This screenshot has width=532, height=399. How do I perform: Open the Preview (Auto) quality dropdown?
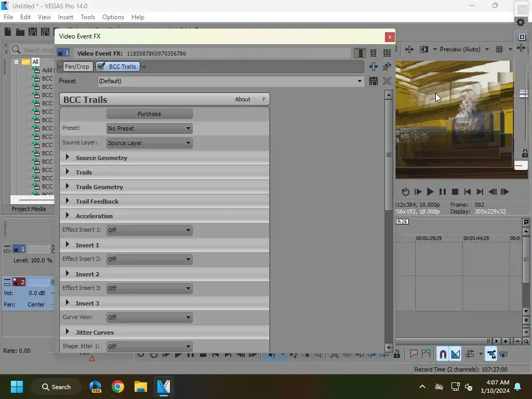[x=487, y=49]
